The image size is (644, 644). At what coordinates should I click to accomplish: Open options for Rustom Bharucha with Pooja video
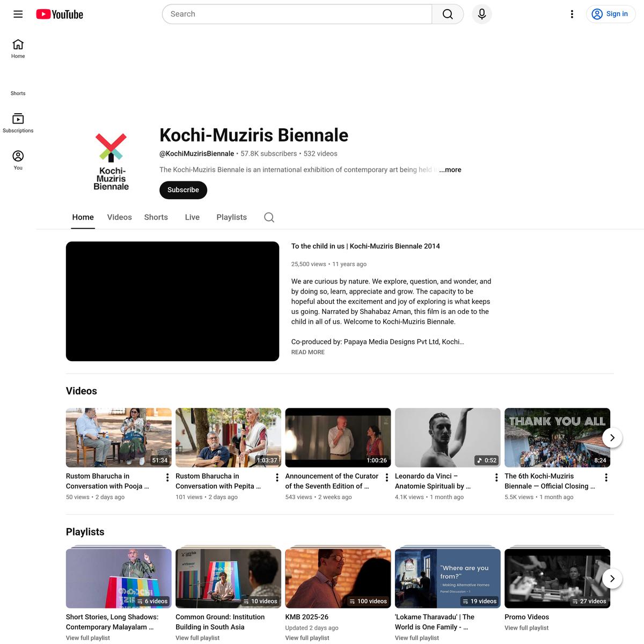tap(167, 477)
